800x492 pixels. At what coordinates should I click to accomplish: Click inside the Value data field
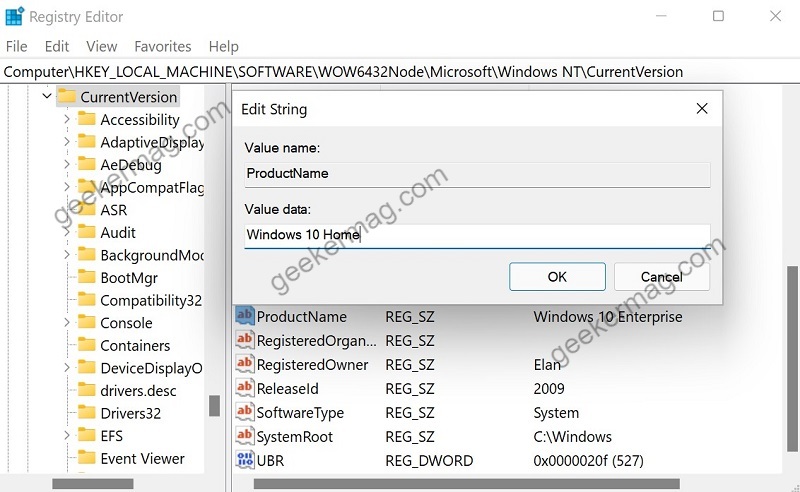(477, 235)
